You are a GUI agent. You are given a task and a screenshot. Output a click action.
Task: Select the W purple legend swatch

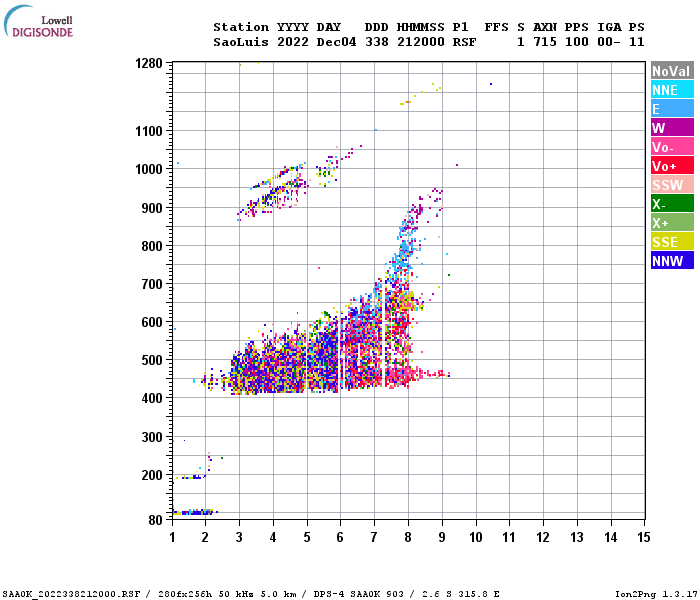tap(672, 128)
